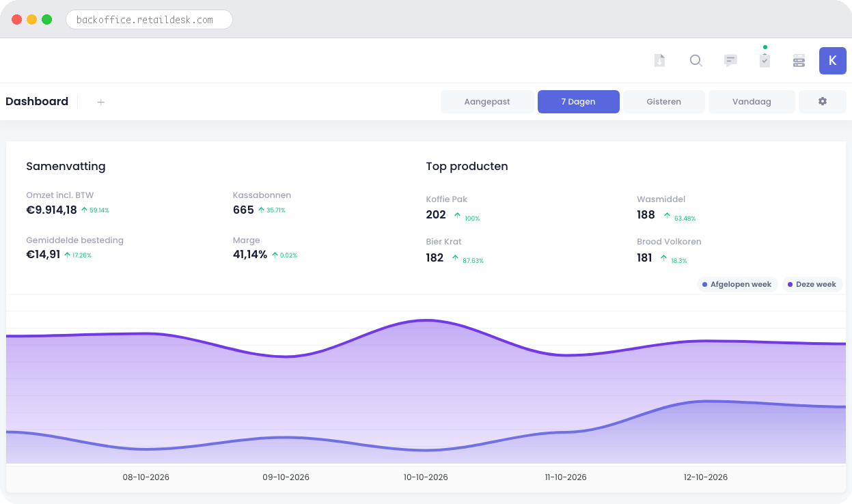Click the 12-10-2026 axis date label

(x=706, y=477)
